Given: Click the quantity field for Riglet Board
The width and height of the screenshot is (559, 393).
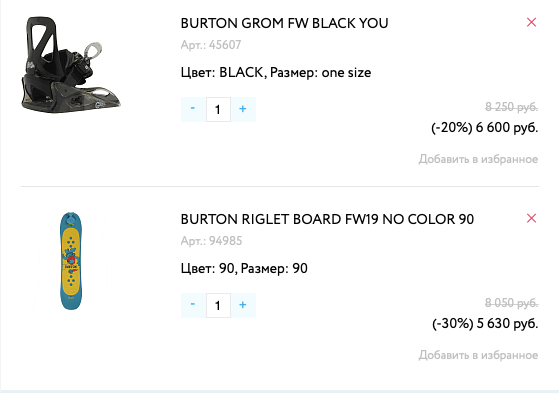Looking at the screenshot, I should point(218,305).
